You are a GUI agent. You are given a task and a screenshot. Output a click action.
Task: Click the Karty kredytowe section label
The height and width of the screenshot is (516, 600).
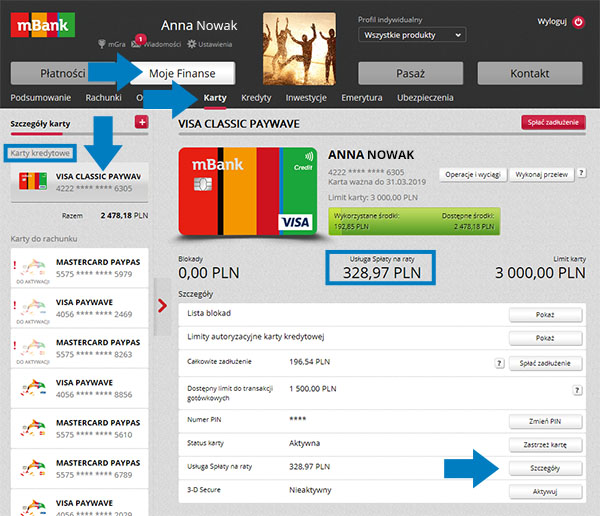tap(40, 153)
